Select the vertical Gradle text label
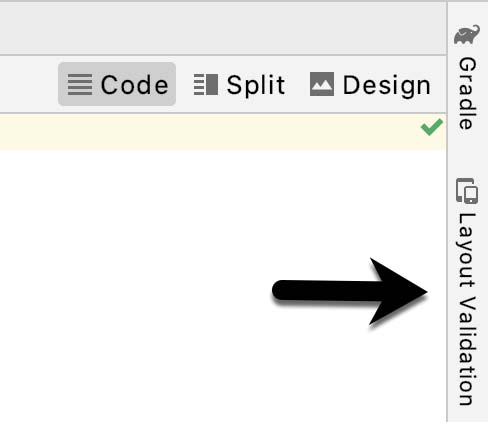Image resolution: width=488 pixels, height=422 pixels. click(x=467, y=93)
